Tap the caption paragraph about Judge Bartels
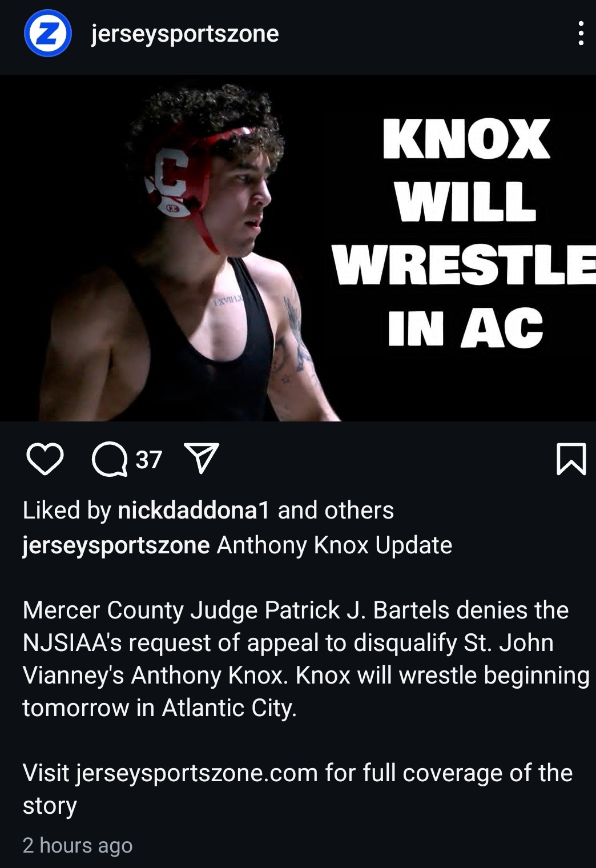 pyautogui.click(x=306, y=659)
